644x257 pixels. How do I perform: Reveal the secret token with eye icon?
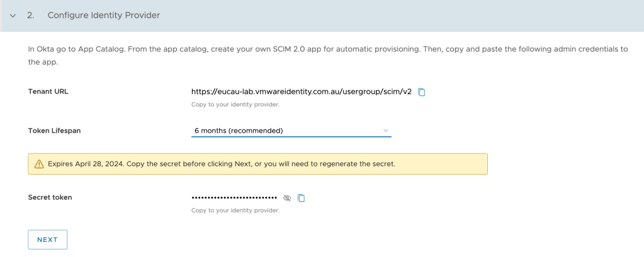[287, 198]
